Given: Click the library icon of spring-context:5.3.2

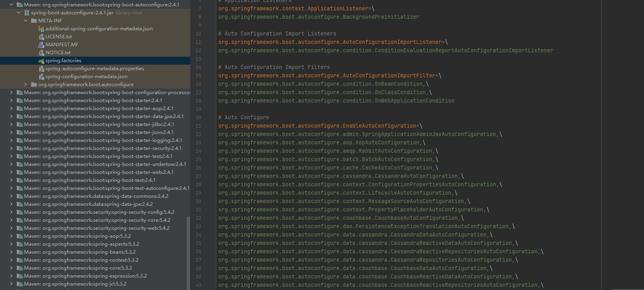Looking at the screenshot, I should 20,260.
